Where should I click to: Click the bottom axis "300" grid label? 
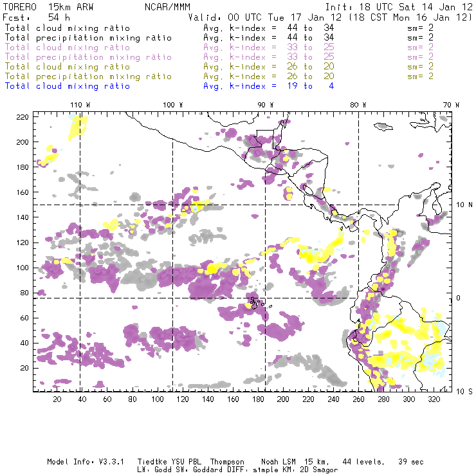[x=408, y=399]
